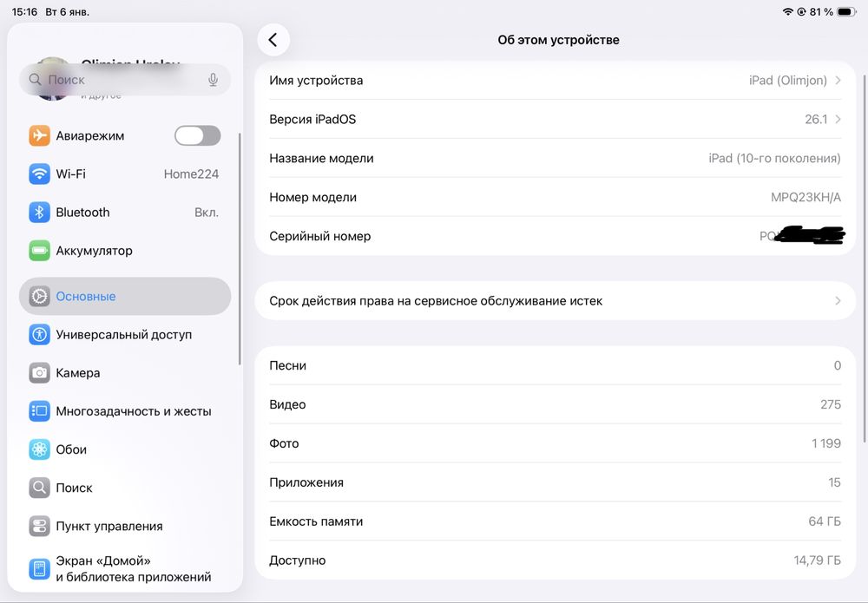Tap status bar time 15:16
This screenshot has height=603, width=868.
[x=25, y=11]
